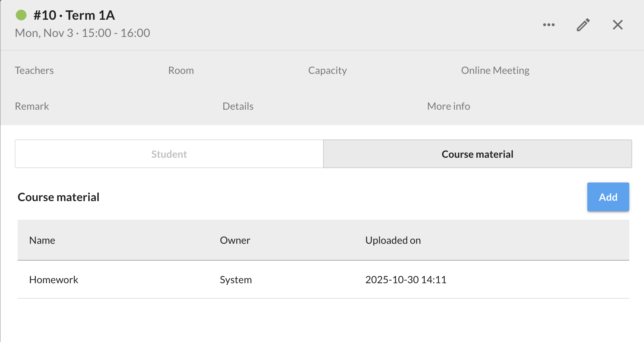Switch to the Student tab
The image size is (644, 342).
click(169, 154)
